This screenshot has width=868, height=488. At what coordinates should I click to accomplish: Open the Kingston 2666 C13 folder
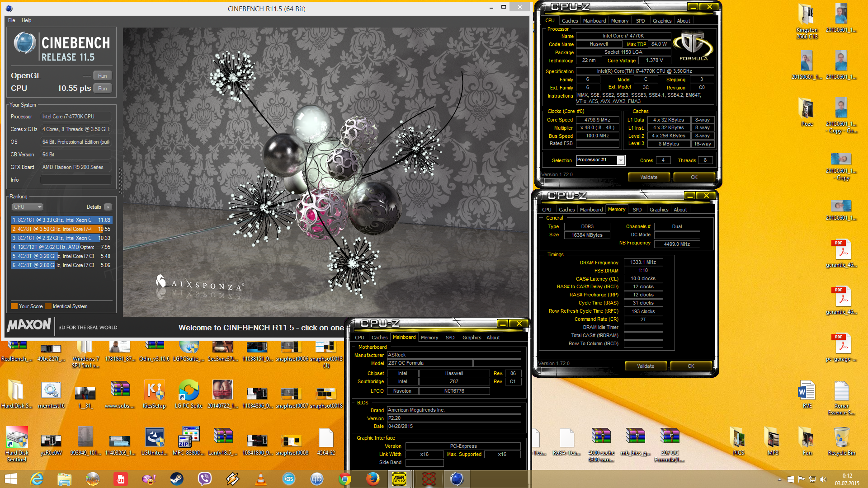click(807, 21)
